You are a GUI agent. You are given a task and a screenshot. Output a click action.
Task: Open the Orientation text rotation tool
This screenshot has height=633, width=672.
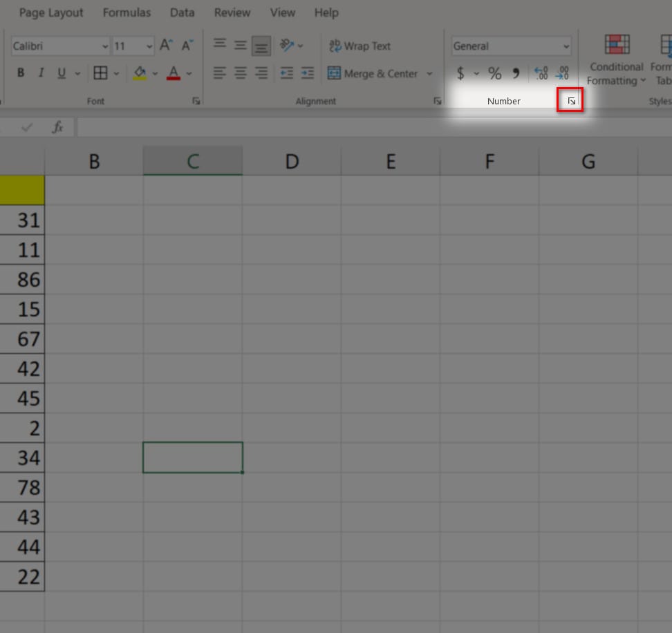[288, 46]
